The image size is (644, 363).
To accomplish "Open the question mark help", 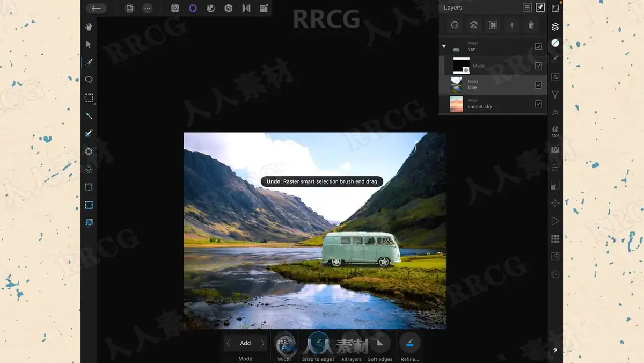I will 555,351.
